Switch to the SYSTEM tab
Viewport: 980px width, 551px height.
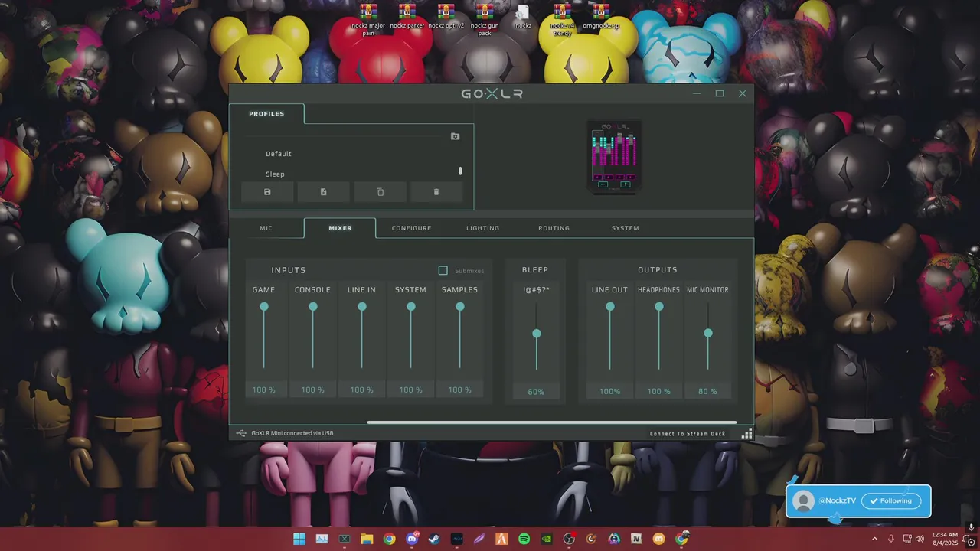[x=625, y=228]
